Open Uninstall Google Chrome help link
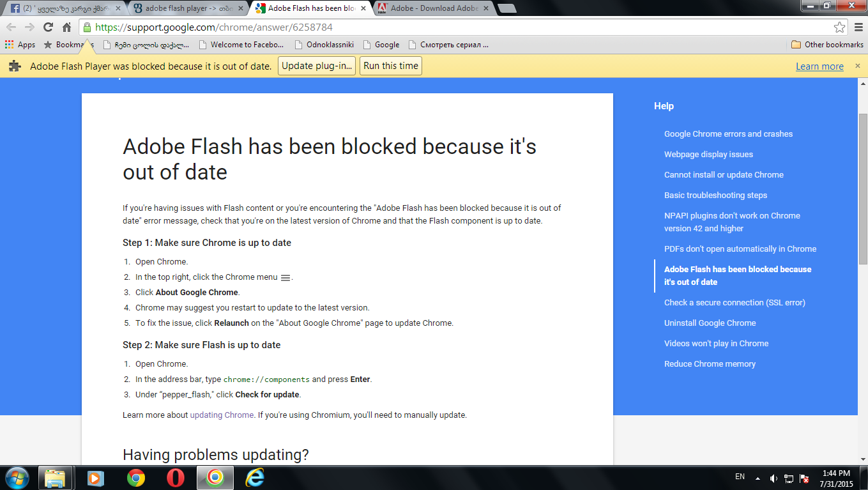Image resolution: width=868 pixels, height=490 pixels. [x=710, y=323]
